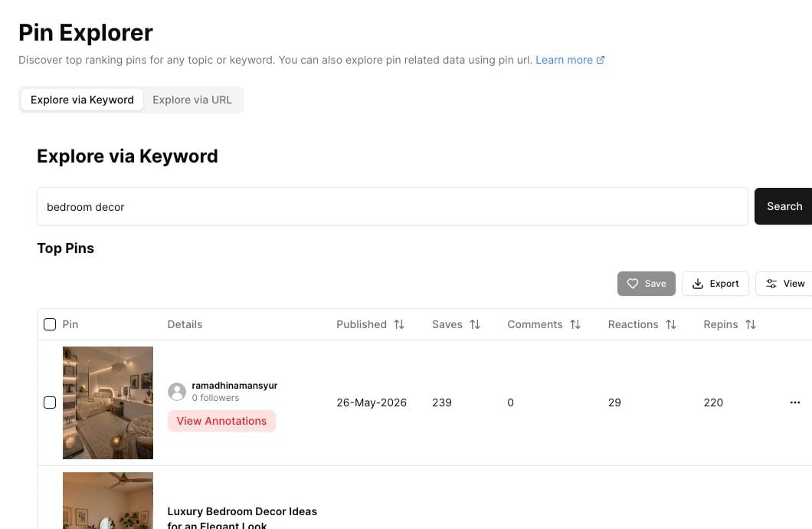The width and height of the screenshot is (812, 529).
Task: Click the Saves value 239
Action: pyautogui.click(x=442, y=402)
